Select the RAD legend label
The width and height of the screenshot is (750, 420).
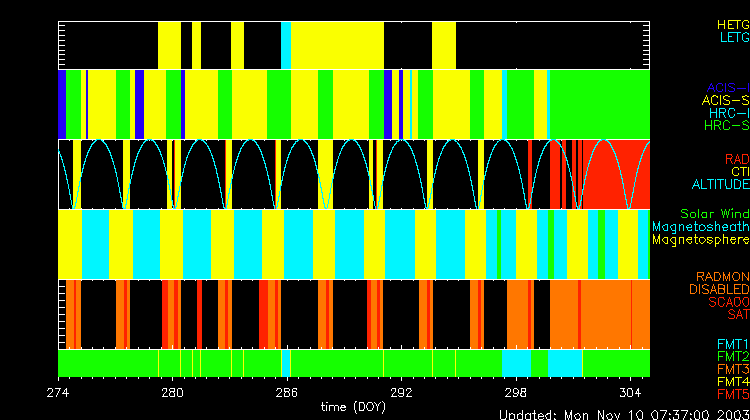pos(737,159)
